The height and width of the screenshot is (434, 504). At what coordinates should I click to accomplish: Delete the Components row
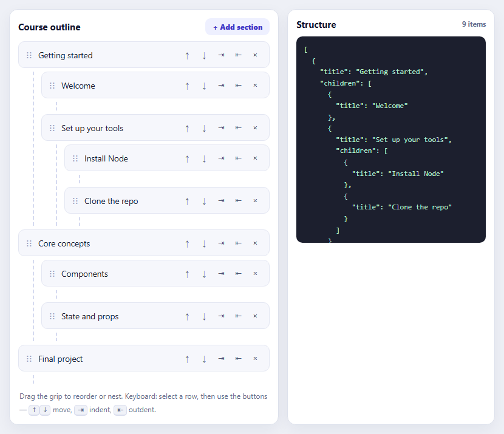(x=255, y=274)
